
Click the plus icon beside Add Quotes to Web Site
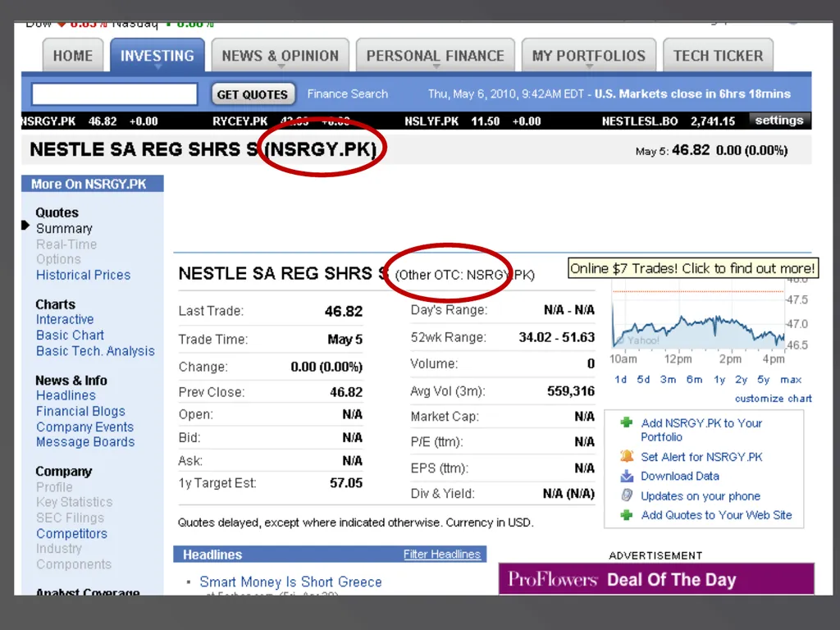pos(626,515)
